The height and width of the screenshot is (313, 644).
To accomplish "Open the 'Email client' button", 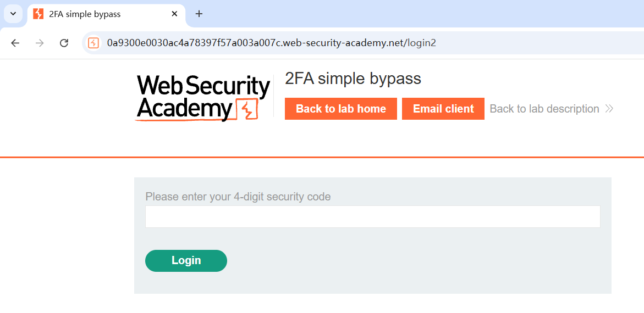I will (x=443, y=109).
